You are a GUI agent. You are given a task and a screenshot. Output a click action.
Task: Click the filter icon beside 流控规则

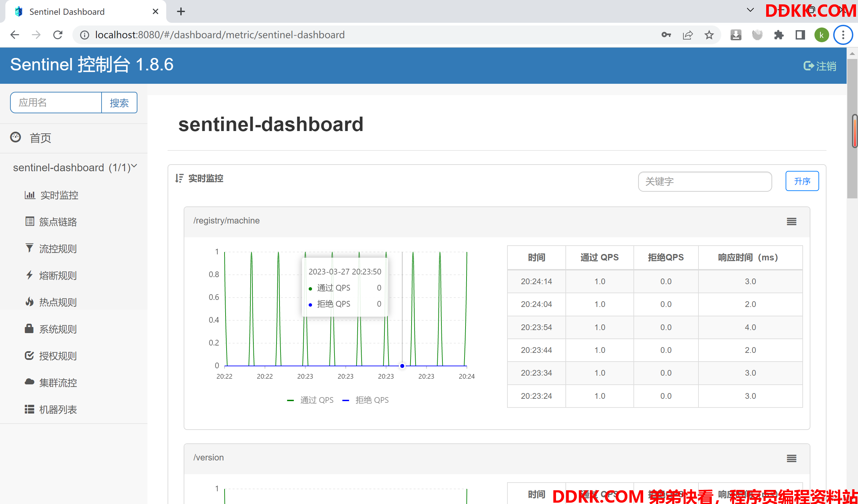point(29,248)
